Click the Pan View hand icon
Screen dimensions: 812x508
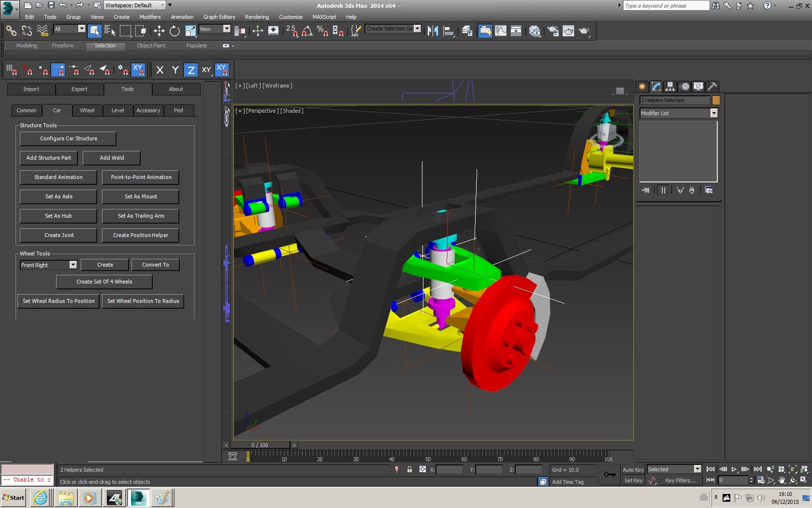(x=782, y=480)
